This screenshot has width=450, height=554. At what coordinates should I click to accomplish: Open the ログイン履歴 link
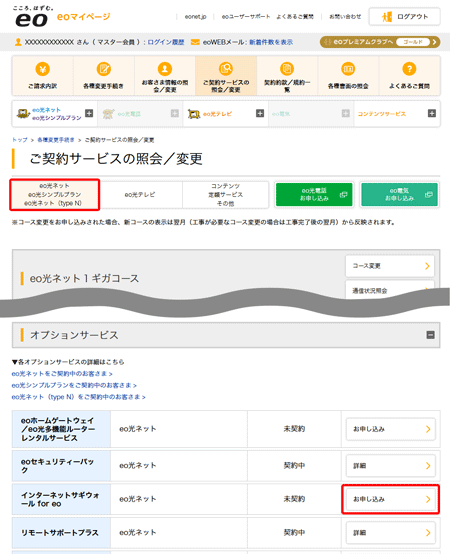(x=166, y=42)
